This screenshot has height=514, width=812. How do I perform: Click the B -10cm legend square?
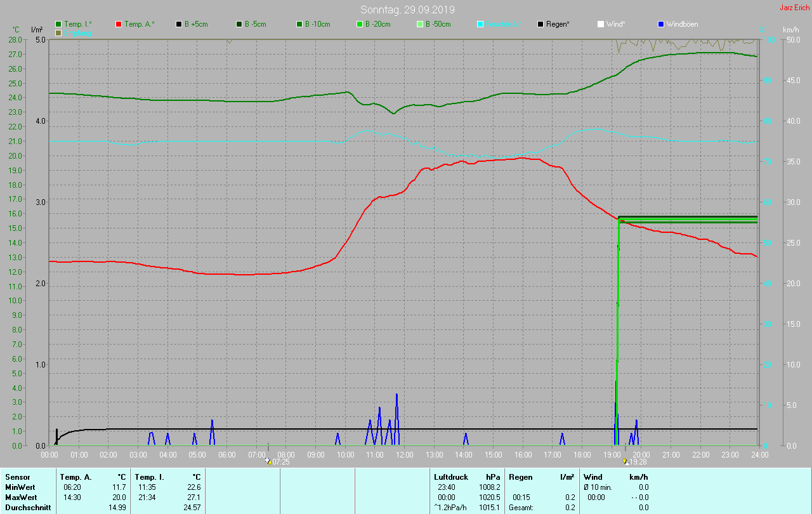pos(299,24)
